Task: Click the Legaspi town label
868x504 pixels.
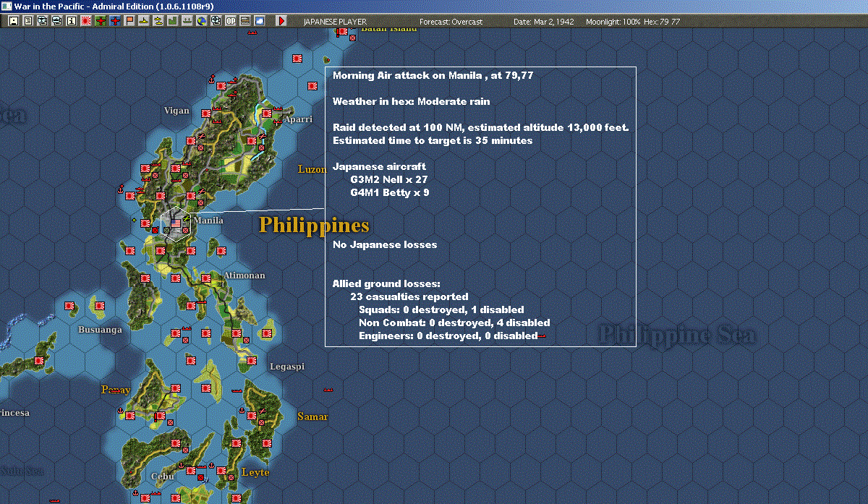Action: click(287, 367)
